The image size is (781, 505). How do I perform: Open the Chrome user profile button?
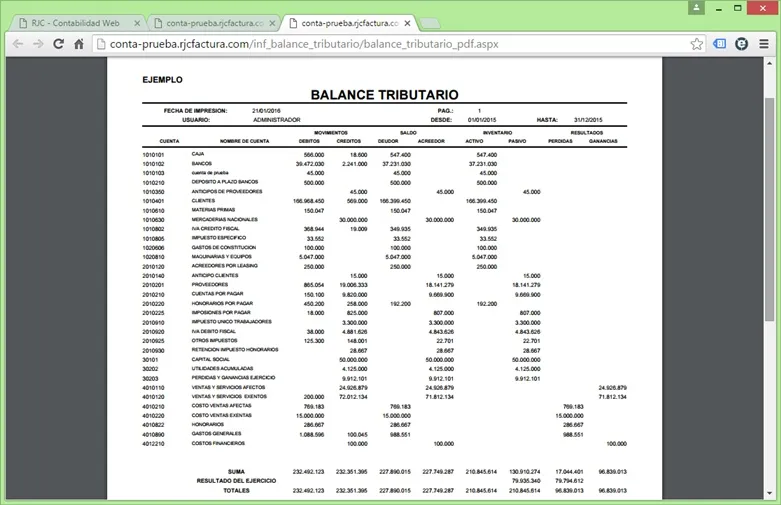696,7
